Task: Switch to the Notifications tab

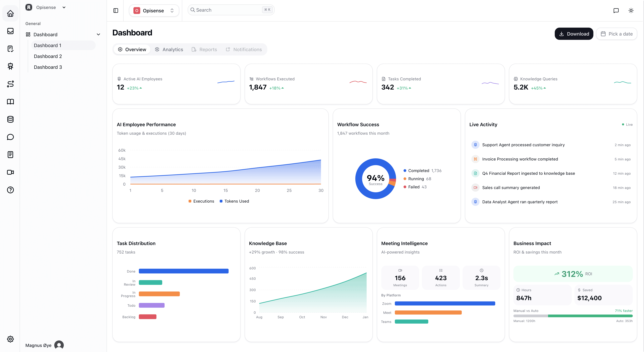Action: click(244, 49)
